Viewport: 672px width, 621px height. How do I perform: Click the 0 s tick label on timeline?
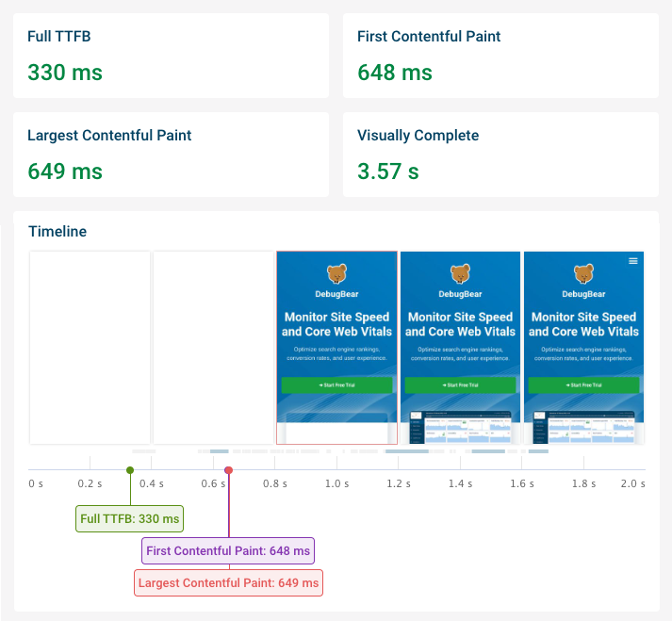pos(36,483)
